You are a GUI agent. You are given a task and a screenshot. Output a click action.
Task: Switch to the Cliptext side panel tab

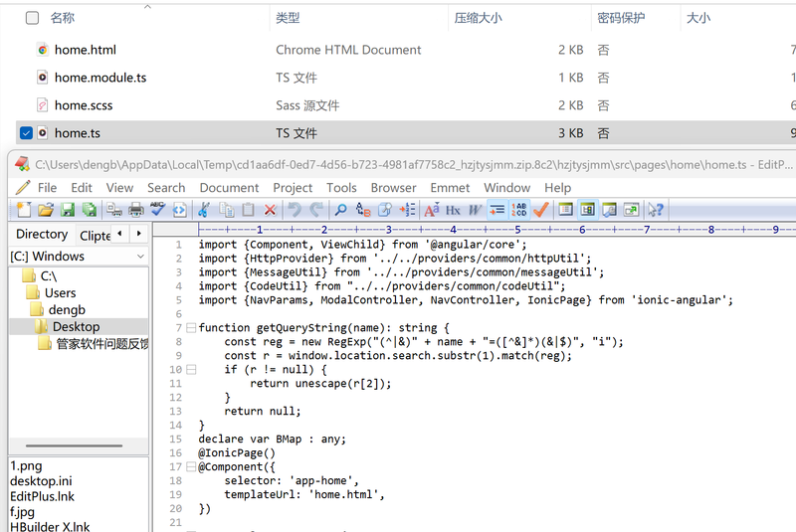point(96,235)
